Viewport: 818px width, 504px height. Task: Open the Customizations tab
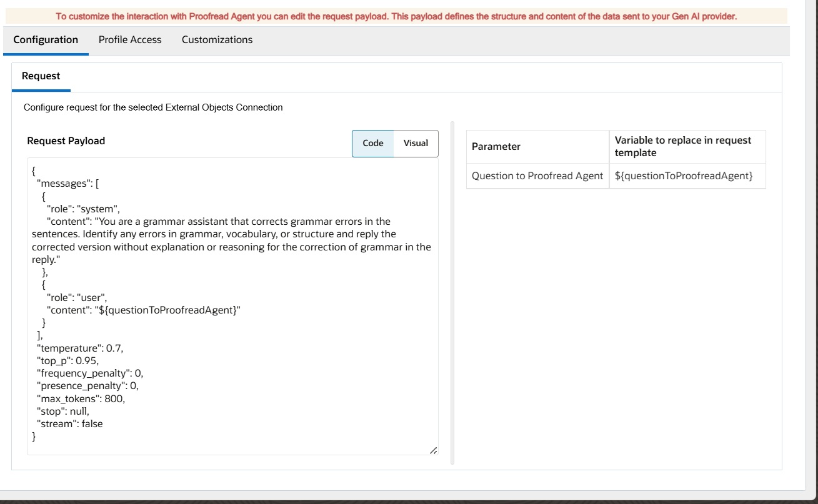coord(216,39)
